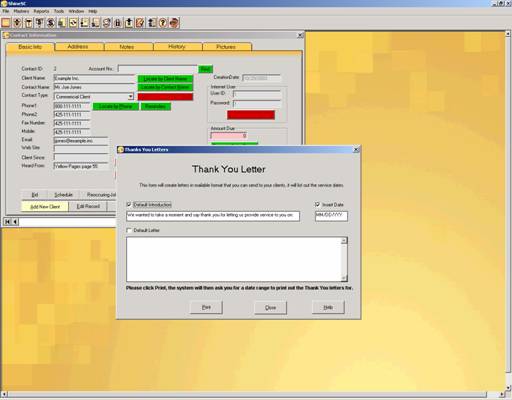Click Print in Thank You Letter dialog
This screenshot has height=400, width=512.
coord(206,307)
